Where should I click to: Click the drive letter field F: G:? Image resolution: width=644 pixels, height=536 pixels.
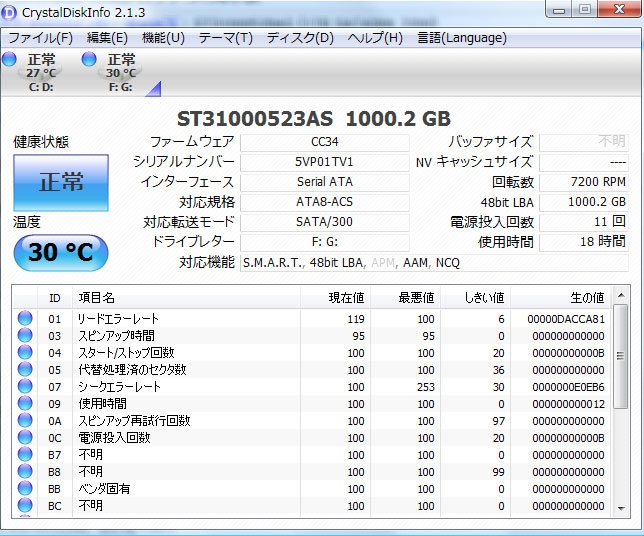tap(324, 242)
